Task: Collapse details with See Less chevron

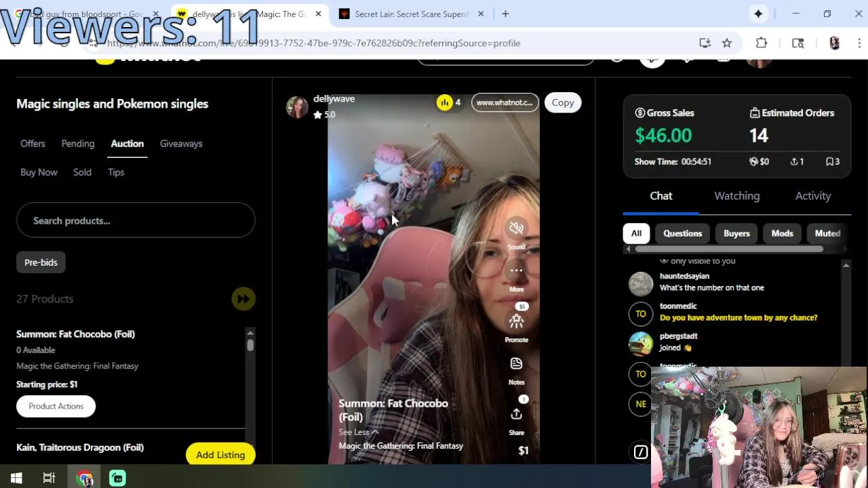Action: coord(374,432)
